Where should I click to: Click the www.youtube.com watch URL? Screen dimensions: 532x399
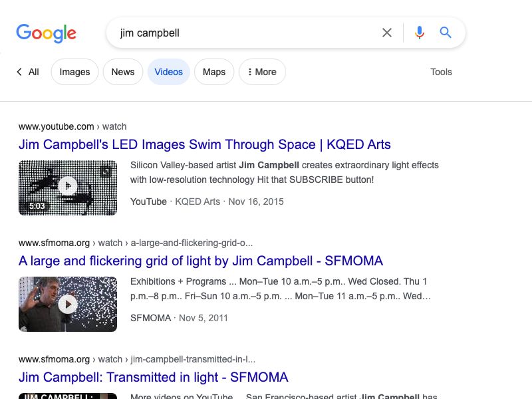(x=72, y=126)
